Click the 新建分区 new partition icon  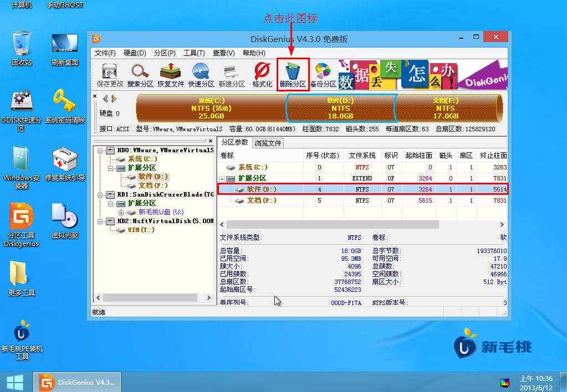click(232, 75)
